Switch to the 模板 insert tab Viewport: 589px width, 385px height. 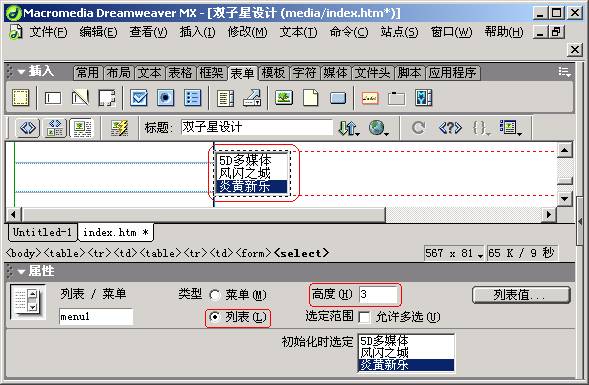(273, 73)
